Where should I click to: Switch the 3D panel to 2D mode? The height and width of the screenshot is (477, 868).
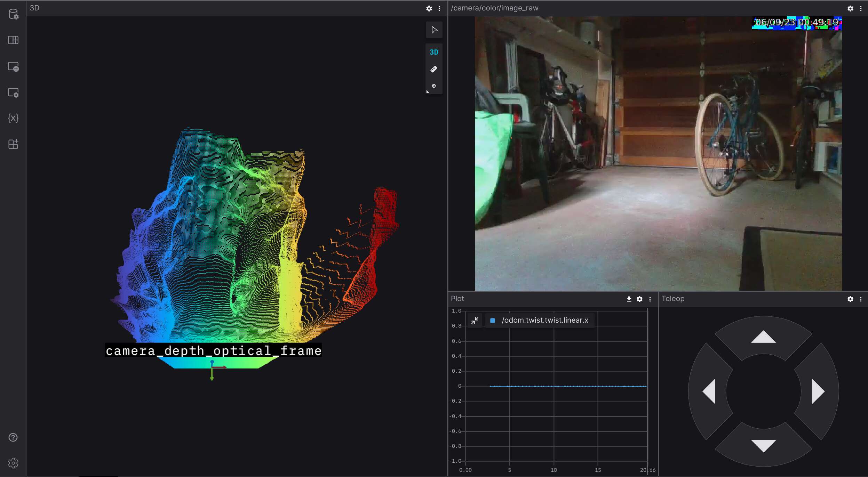click(x=434, y=52)
